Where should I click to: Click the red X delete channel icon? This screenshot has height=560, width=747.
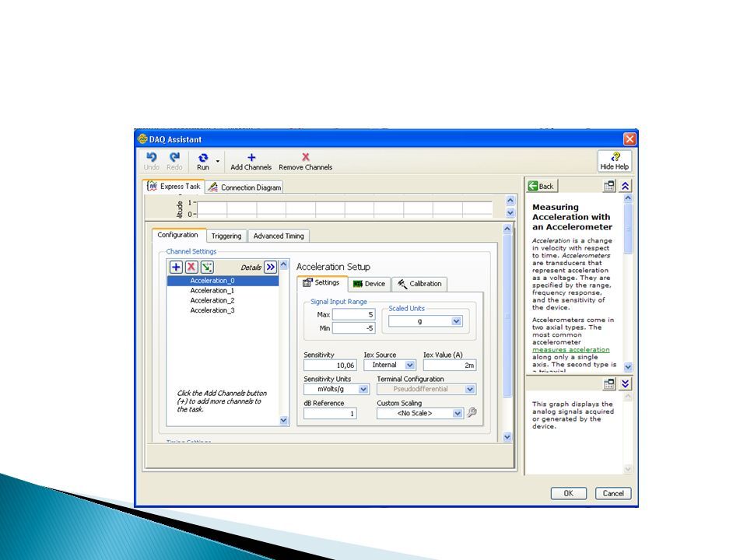[x=191, y=267]
